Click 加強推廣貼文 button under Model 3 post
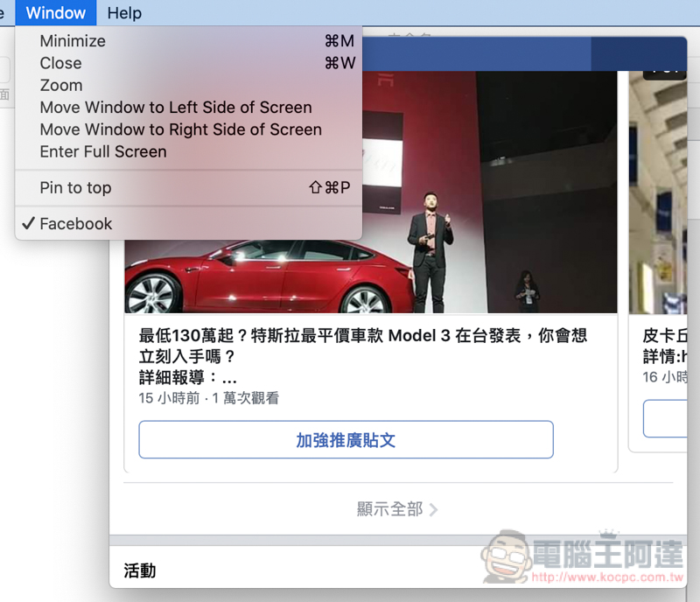Screen dimensions: 700x602 [x=346, y=440]
